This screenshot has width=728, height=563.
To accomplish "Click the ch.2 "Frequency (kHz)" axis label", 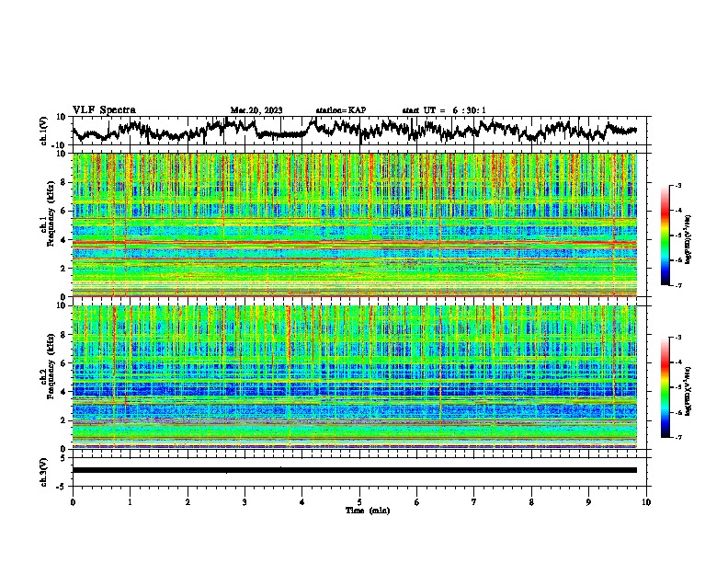I will pyautogui.click(x=51, y=366).
